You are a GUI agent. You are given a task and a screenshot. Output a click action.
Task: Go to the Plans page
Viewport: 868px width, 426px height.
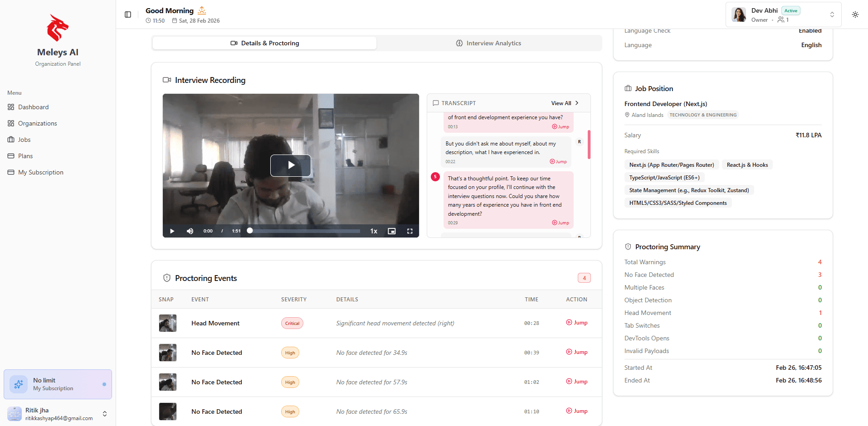tap(25, 156)
